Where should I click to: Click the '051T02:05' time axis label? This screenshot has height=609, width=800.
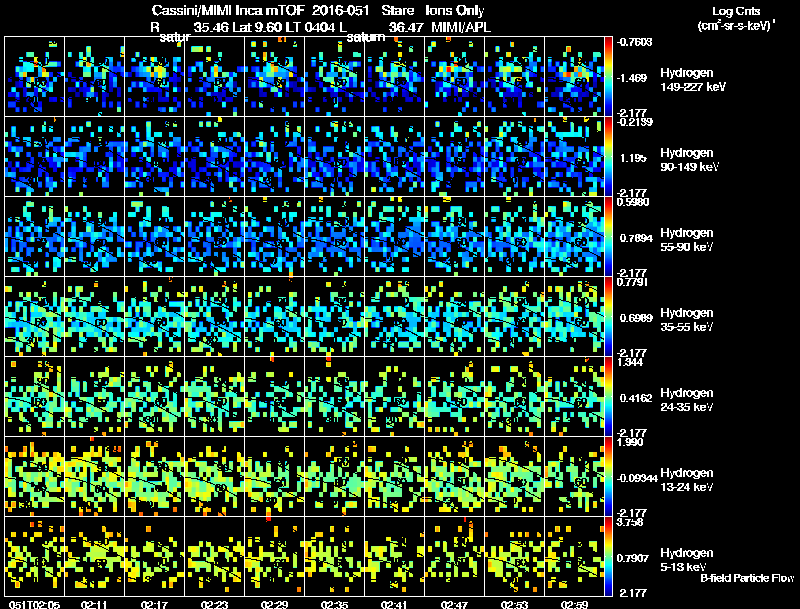[x=34, y=605]
